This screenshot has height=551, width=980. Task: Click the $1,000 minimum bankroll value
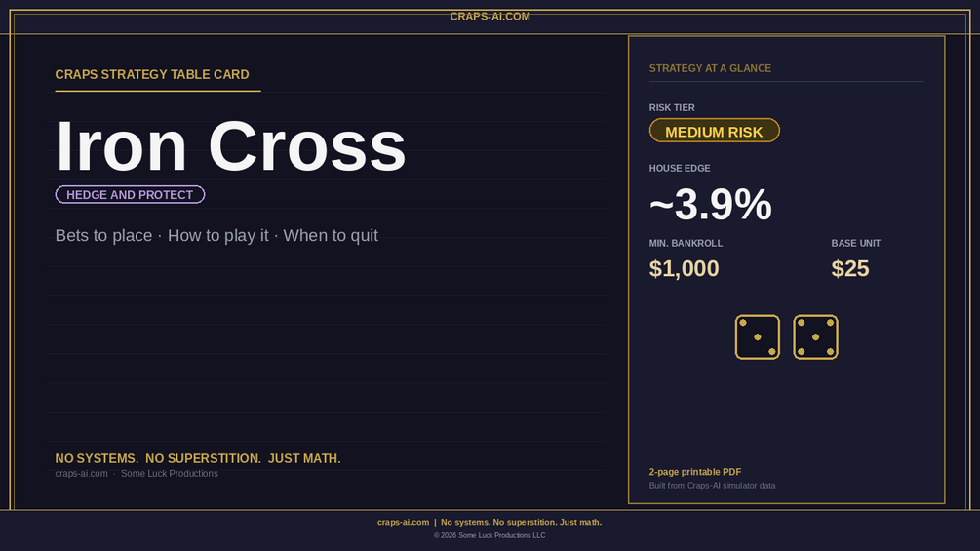[x=684, y=268]
